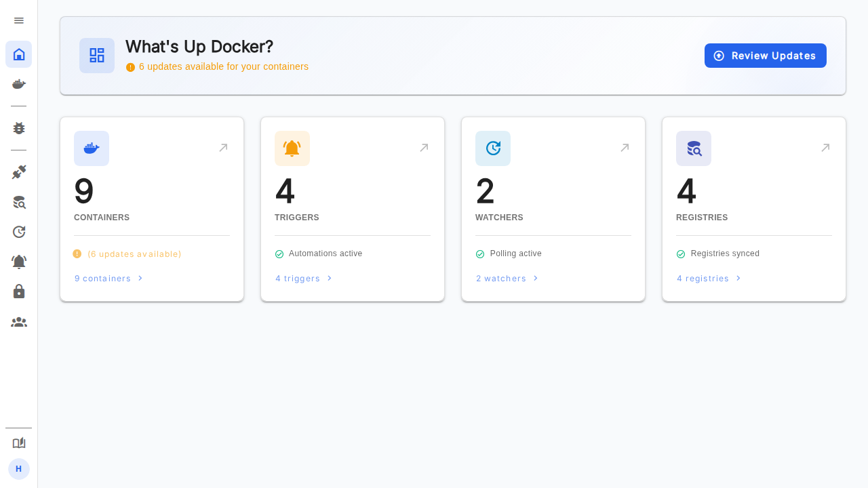Open the hamburger navigation menu
868x488 pixels.
point(19,20)
